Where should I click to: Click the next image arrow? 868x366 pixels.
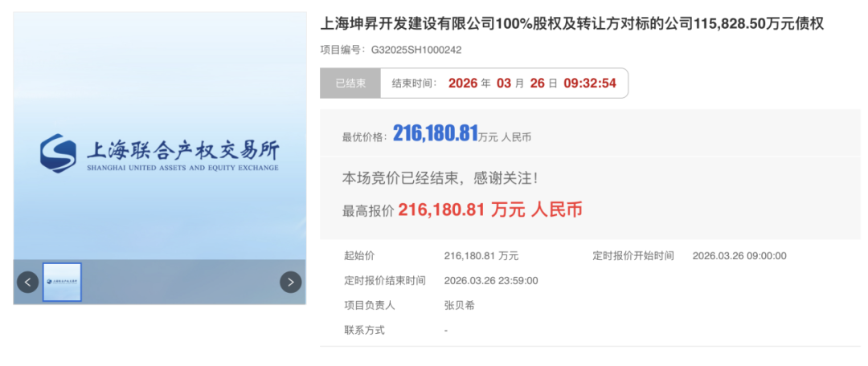pyautogui.click(x=290, y=282)
